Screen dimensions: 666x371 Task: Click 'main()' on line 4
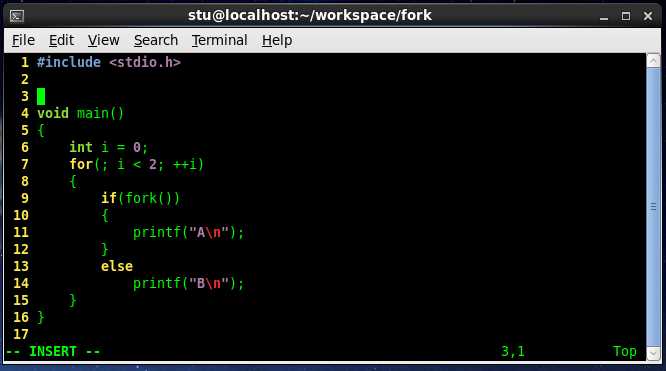(100, 113)
